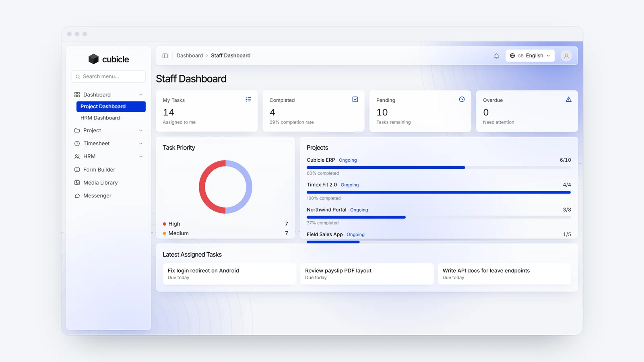Expand the Project menu chevron
The width and height of the screenshot is (644, 362).
(140, 131)
